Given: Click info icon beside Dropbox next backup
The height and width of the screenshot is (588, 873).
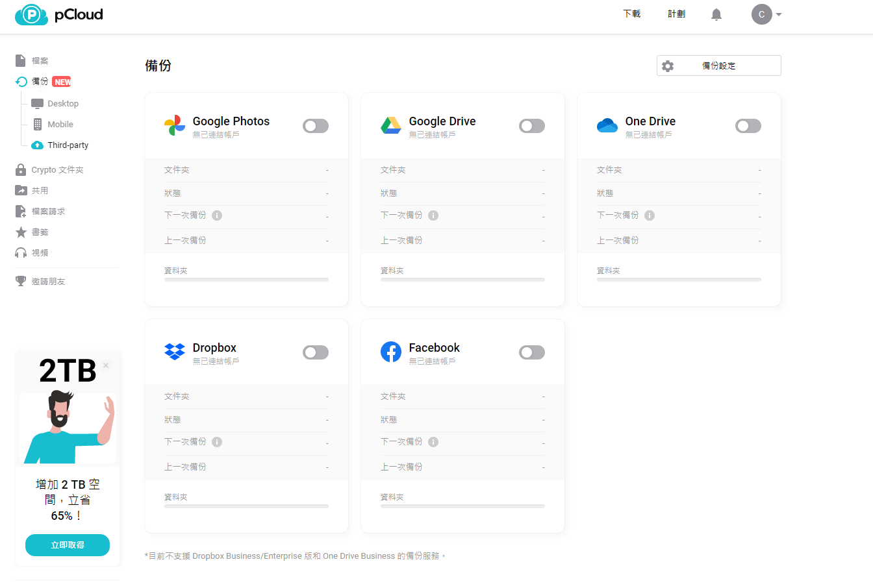Looking at the screenshot, I should pos(217,442).
